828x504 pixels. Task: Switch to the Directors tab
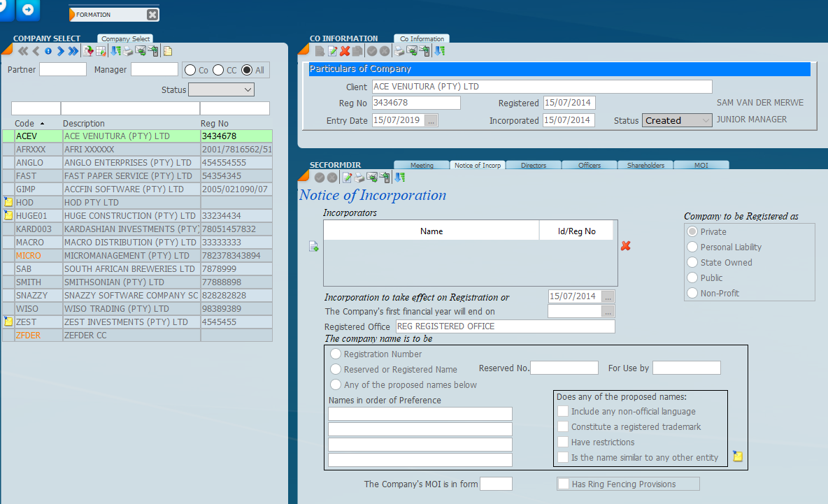click(x=534, y=166)
